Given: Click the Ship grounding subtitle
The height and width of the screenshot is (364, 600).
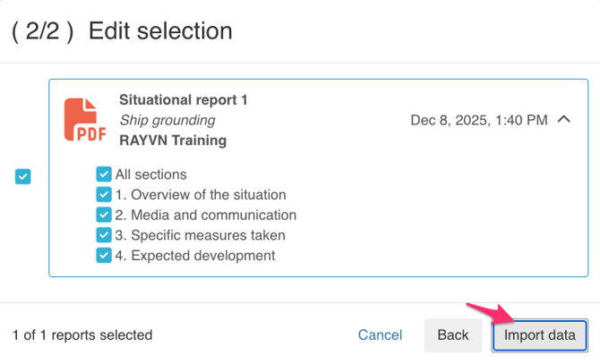Looking at the screenshot, I should click(167, 120).
